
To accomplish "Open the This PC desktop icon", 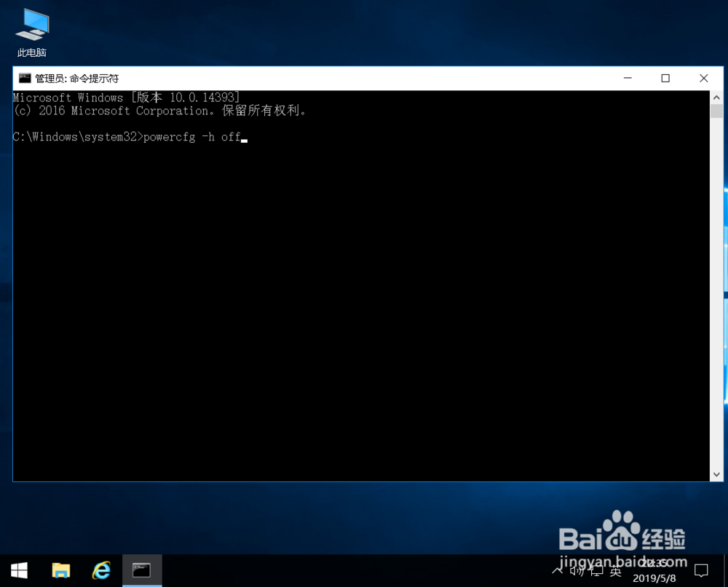I will [31, 33].
